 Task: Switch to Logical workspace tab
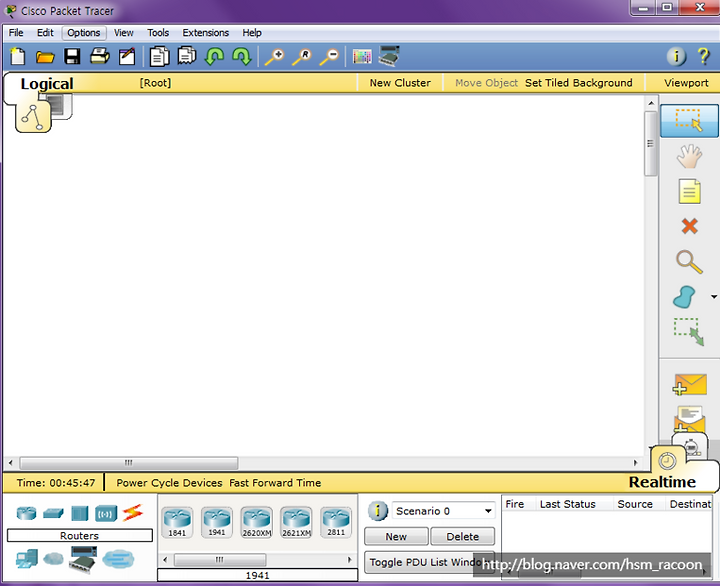(x=46, y=84)
